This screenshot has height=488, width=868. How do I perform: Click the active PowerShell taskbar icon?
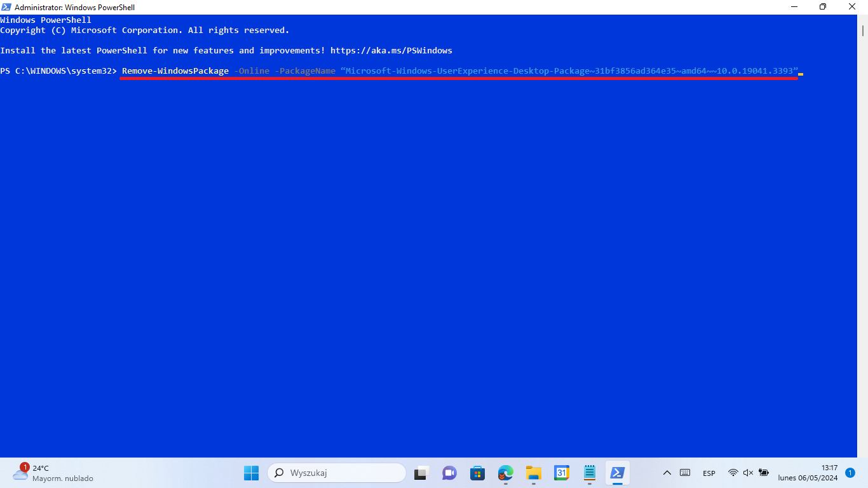pyautogui.click(x=617, y=473)
